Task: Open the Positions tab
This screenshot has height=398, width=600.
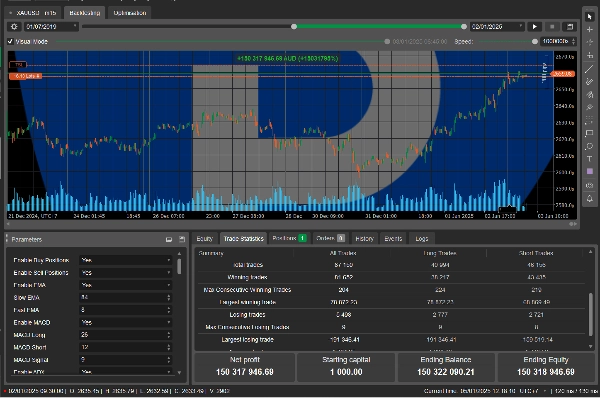Action: click(x=289, y=238)
